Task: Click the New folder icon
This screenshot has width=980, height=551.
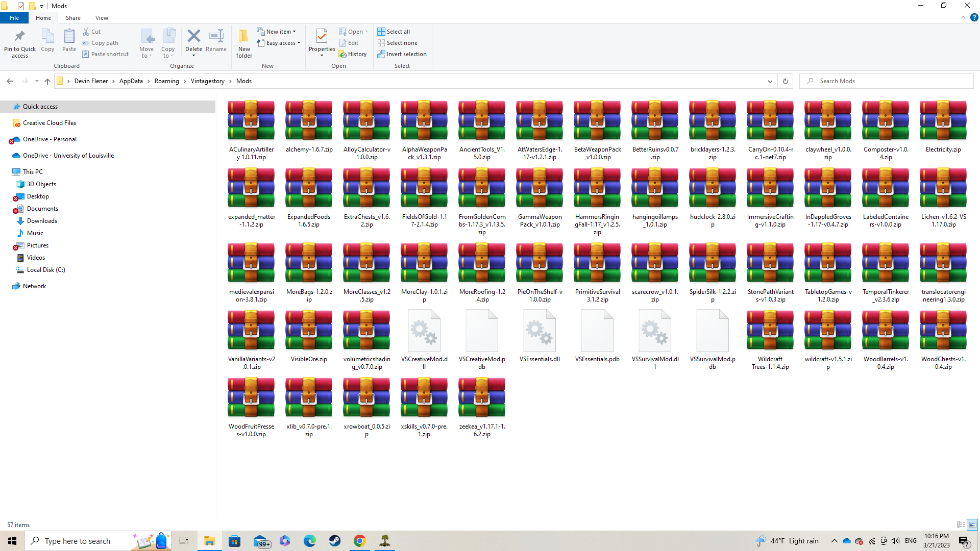Action: coord(244,37)
